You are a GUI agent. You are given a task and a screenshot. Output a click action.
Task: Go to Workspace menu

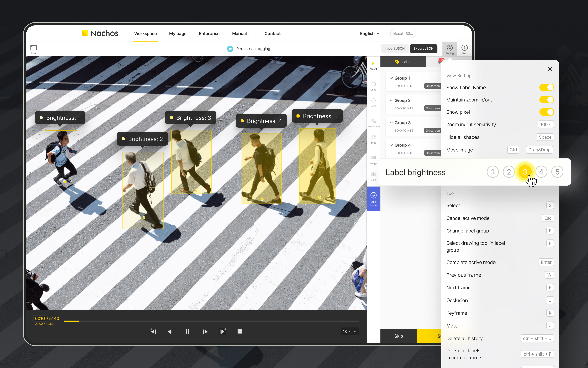pos(145,33)
